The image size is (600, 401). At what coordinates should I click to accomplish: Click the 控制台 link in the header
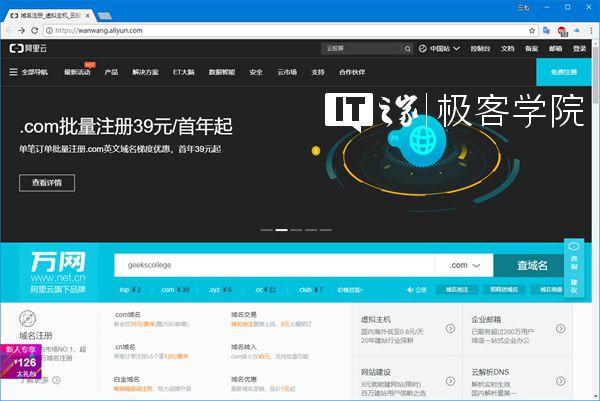[480, 49]
